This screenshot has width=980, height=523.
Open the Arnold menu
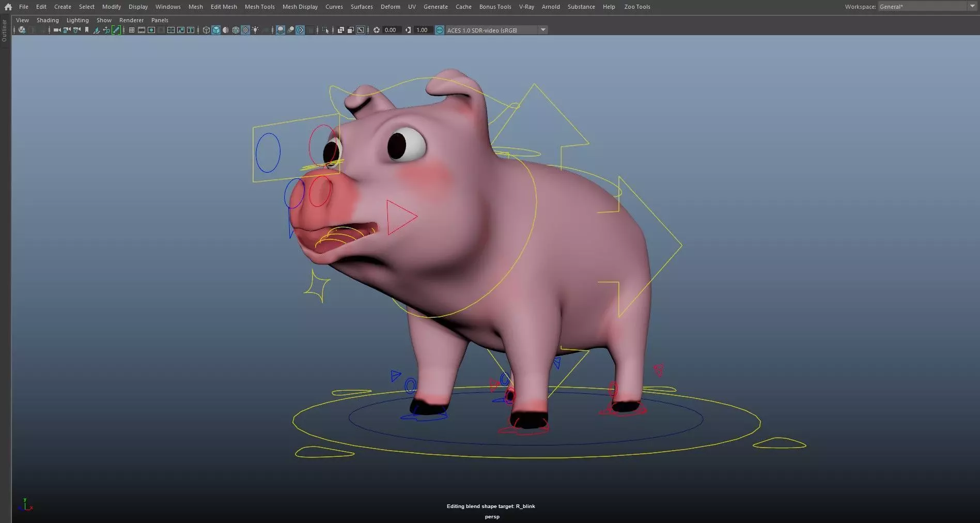(x=551, y=7)
